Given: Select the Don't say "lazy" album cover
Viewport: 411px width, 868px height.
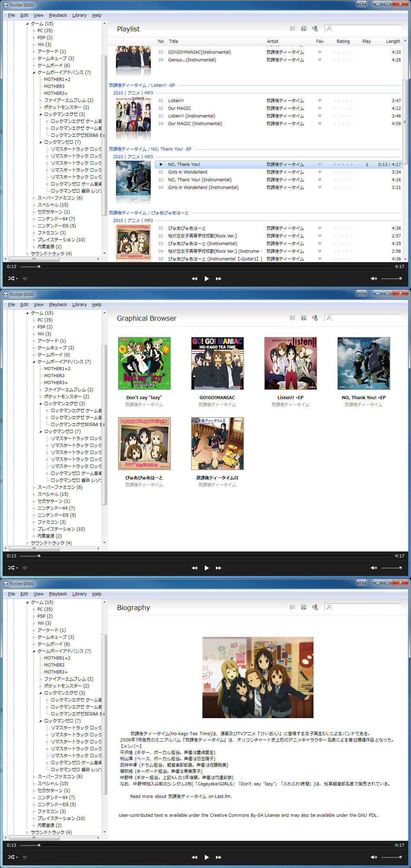Looking at the screenshot, I should point(144,363).
